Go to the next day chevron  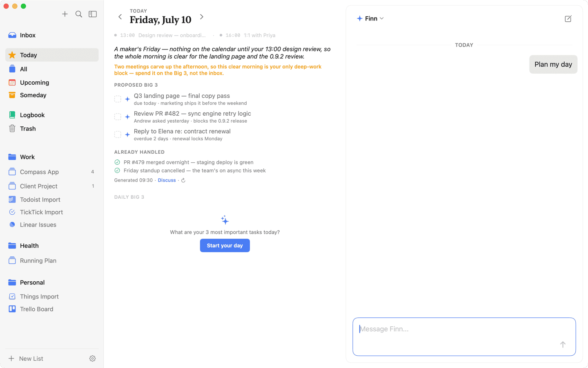[x=202, y=17]
